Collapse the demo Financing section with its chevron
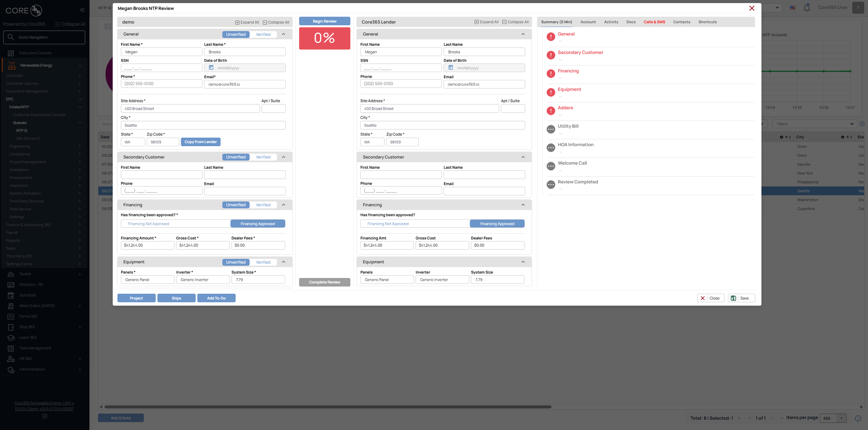Screen dimensions: 868x430 [283, 205]
